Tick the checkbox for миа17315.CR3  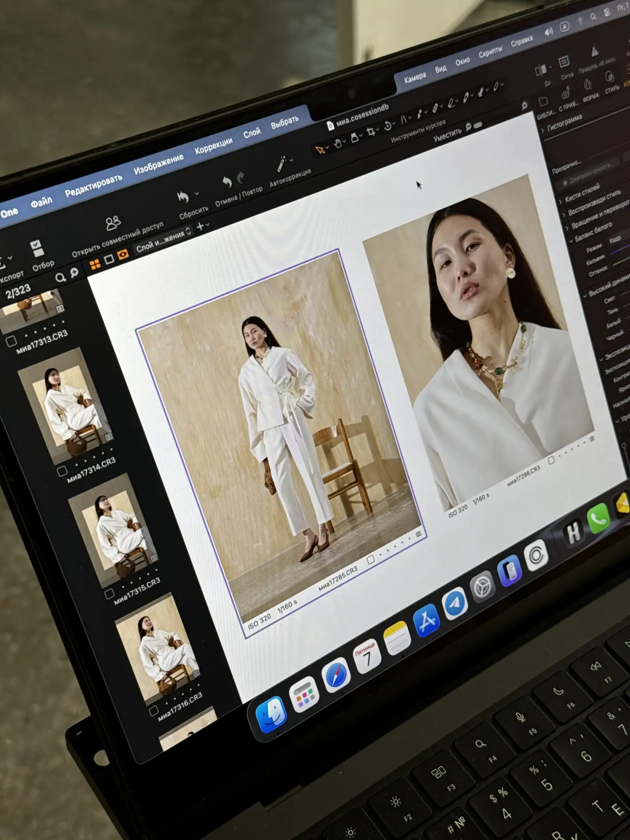pyautogui.click(x=109, y=594)
